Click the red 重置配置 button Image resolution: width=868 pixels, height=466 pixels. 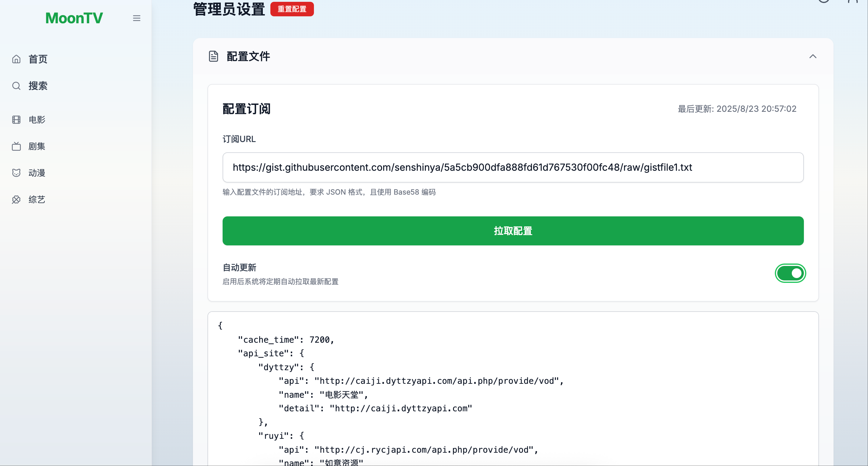292,9
